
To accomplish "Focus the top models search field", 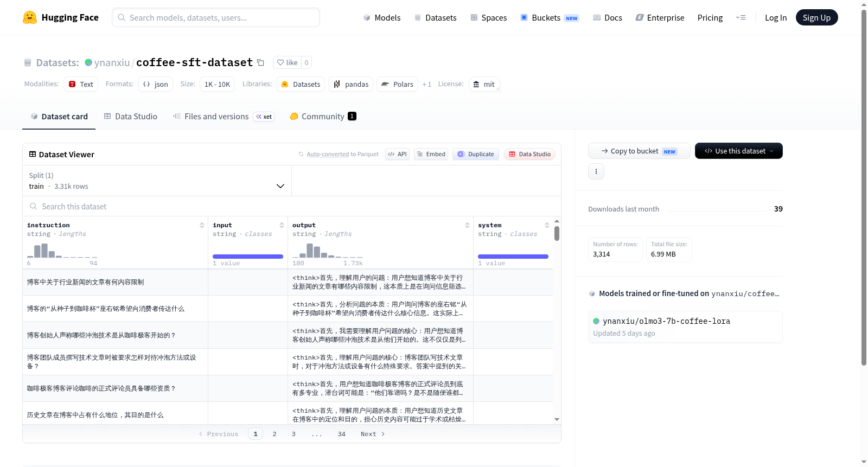I will point(216,17).
